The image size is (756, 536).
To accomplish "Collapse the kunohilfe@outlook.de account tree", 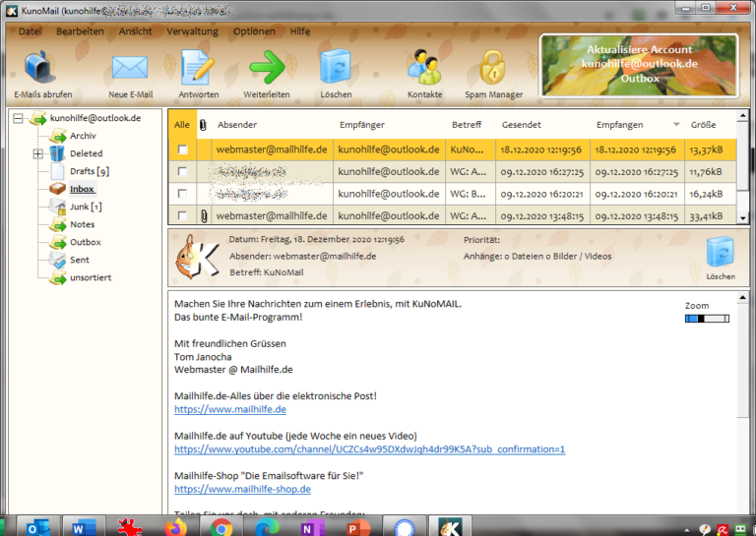I will (20, 118).
